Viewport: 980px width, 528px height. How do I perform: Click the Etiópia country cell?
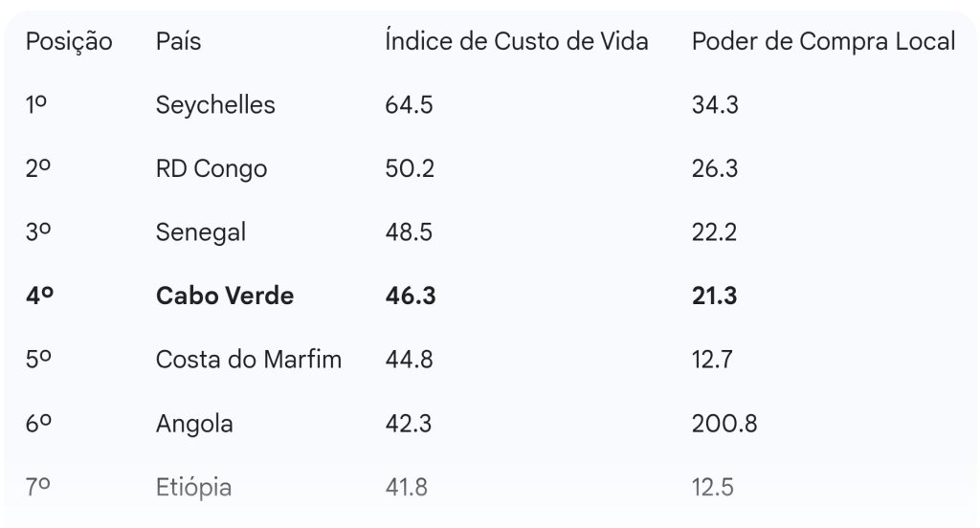(x=193, y=488)
